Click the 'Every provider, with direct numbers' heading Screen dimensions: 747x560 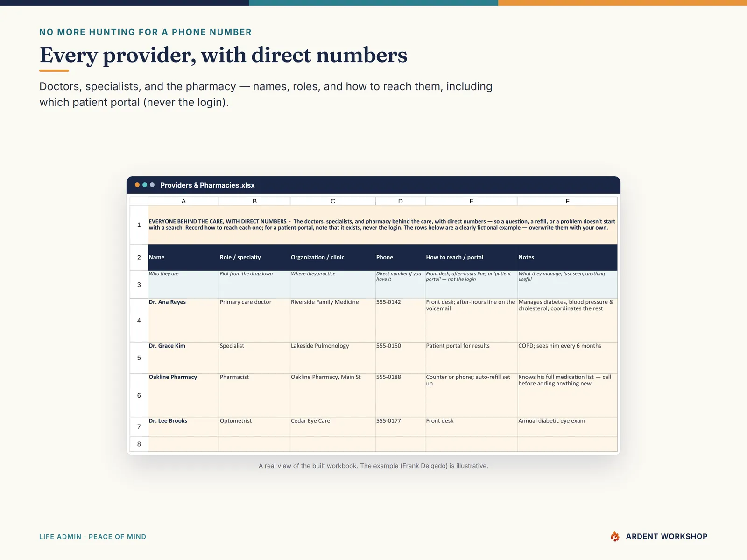coord(223,55)
